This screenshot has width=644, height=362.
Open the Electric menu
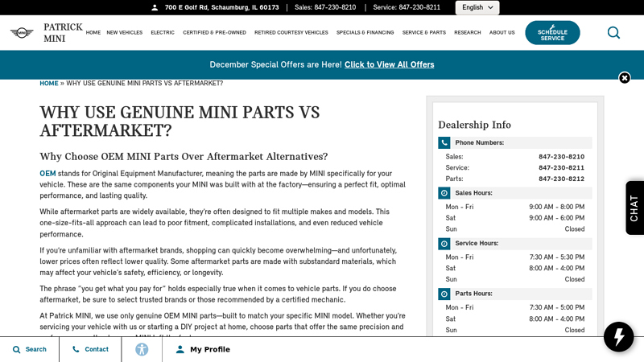click(x=163, y=32)
